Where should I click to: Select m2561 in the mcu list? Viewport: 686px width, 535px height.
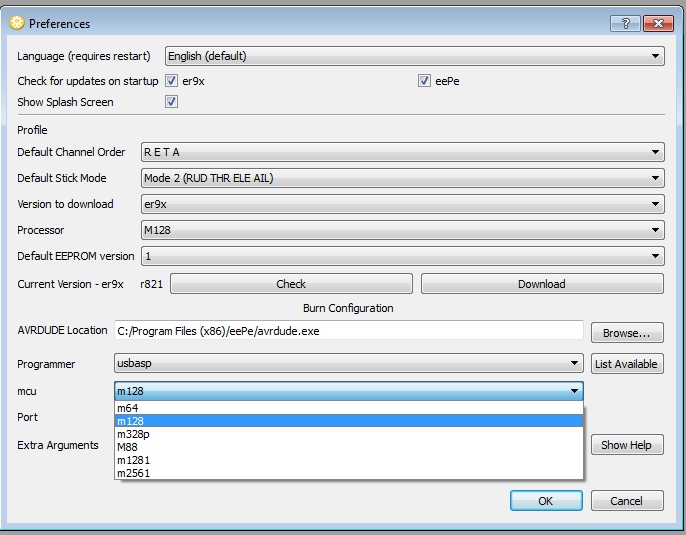(x=349, y=473)
